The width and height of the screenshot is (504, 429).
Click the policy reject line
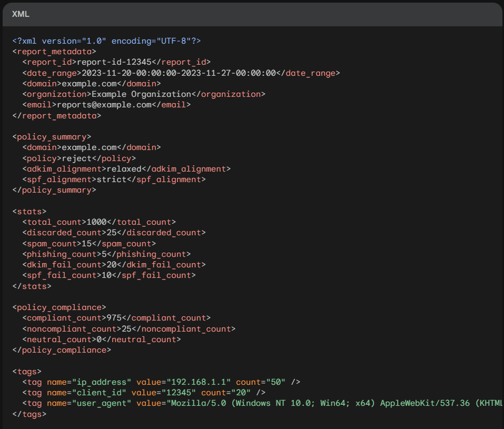[x=79, y=158]
